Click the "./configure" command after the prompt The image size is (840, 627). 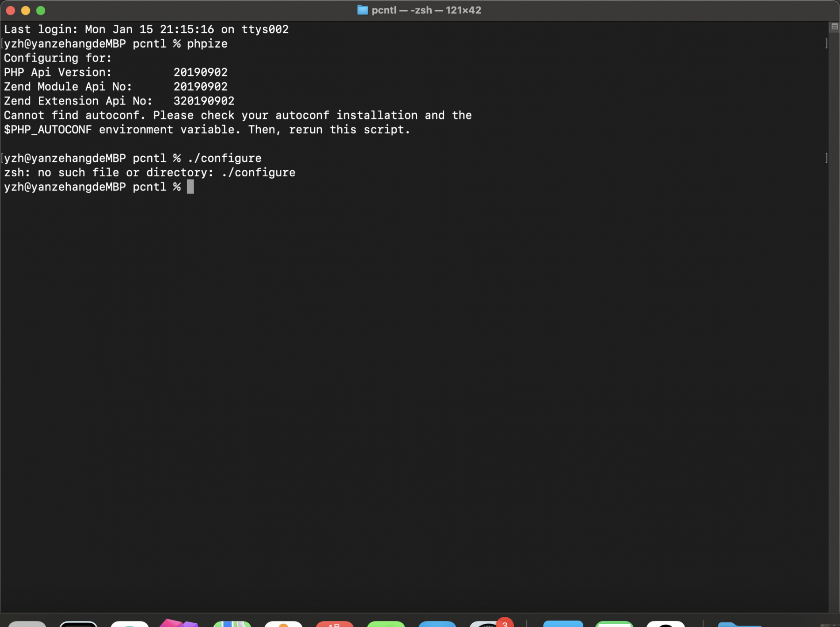pyautogui.click(x=224, y=158)
